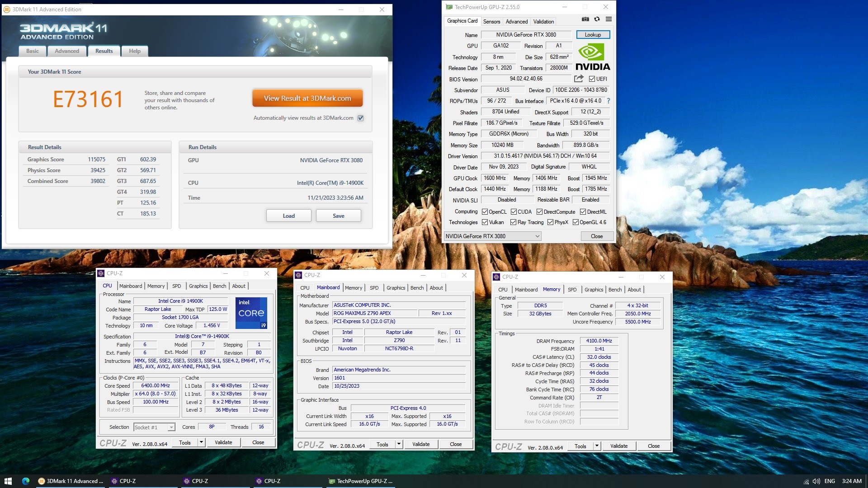This screenshot has height=488, width=868.
Task: Click the Lookup button in GPU-Z
Action: pos(593,35)
